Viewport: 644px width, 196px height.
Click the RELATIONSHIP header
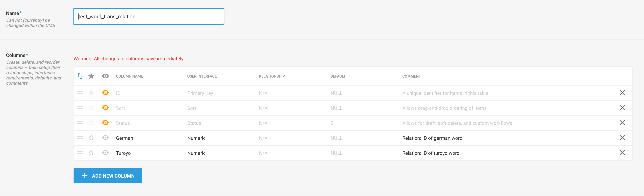coord(272,76)
